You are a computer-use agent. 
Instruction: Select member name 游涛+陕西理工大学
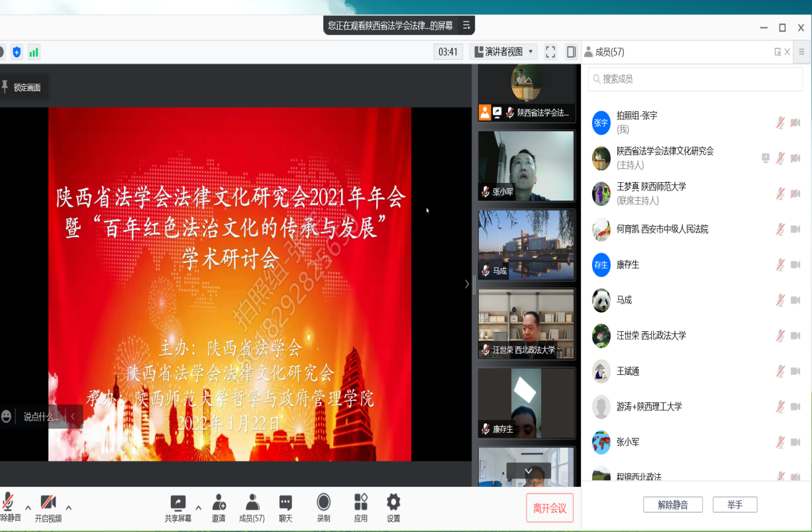(649, 406)
